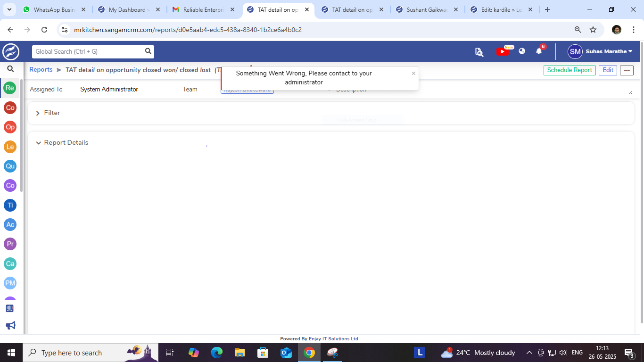
Task: Open the Re module in the sidebar
Action: tap(10, 88)
